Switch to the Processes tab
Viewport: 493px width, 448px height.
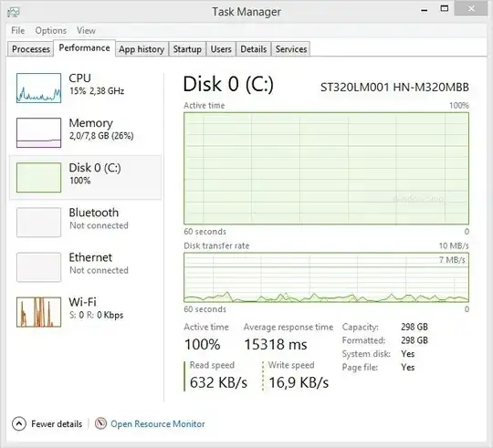tap(31, 49)
